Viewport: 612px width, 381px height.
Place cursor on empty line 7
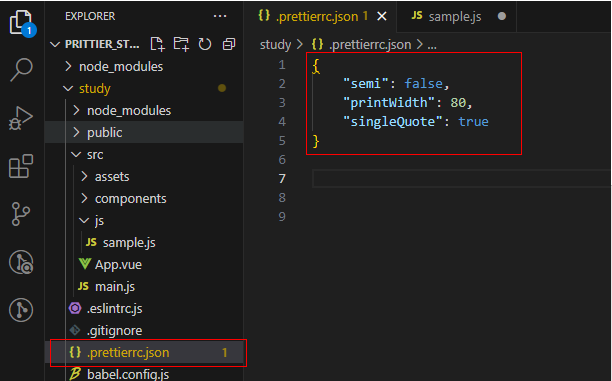pos(461,178)
